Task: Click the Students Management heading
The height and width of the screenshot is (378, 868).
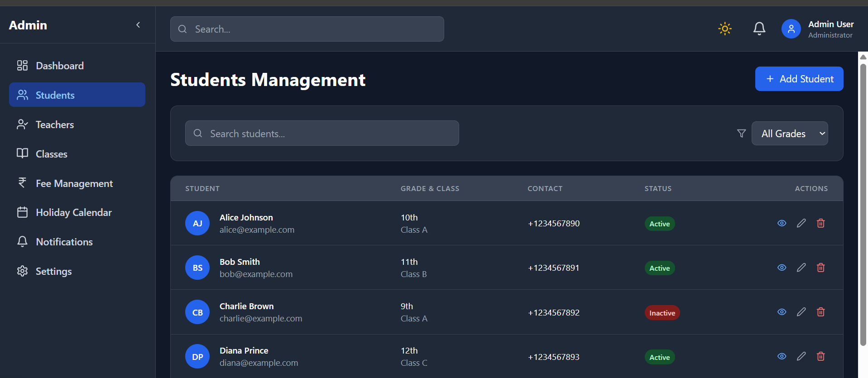Action: coord(268,80)
